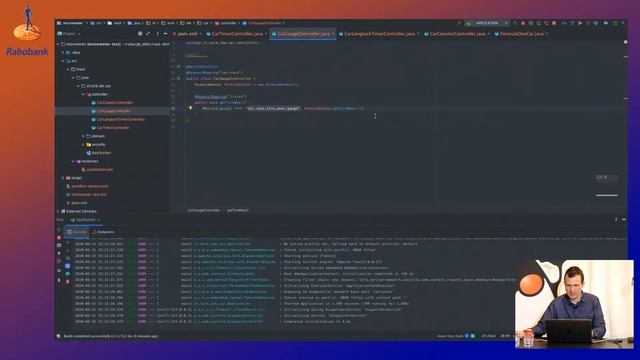Open Project panel options menu

click(x=158, y=34)
